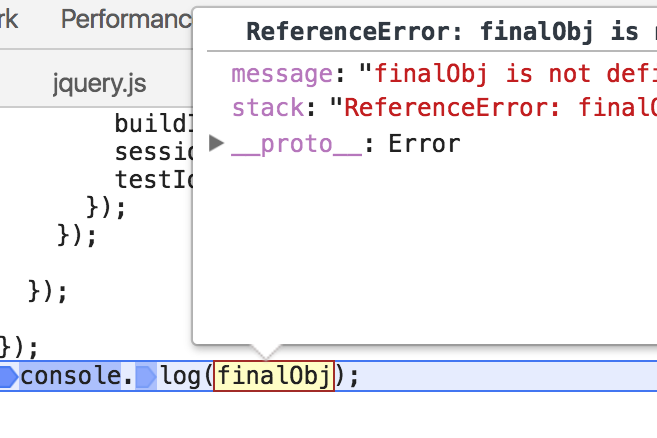Click the log method name

(x=181, y=377)
